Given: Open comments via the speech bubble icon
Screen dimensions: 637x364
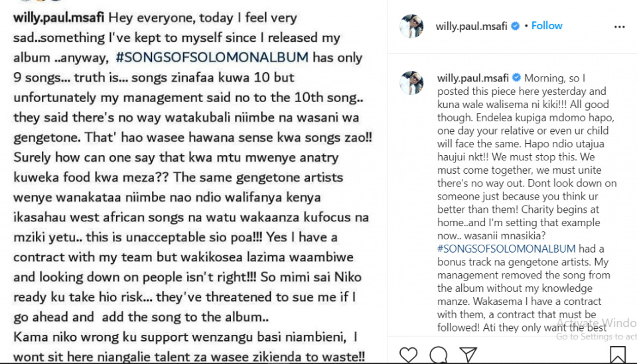Looking at the screenshot, I should point(438,355).
